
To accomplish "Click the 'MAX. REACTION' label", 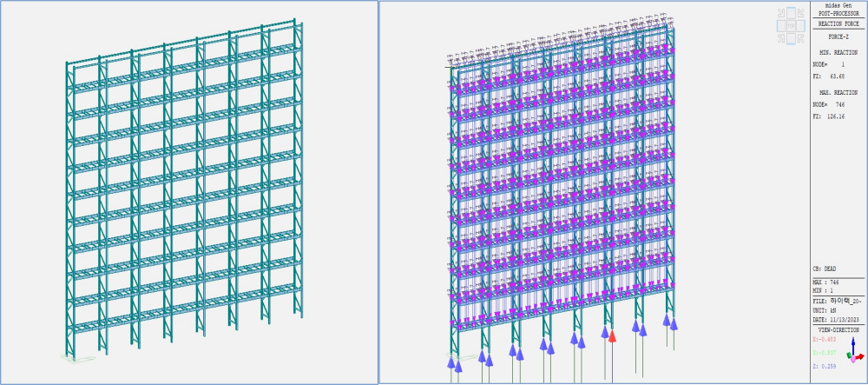I will [838, 93].
